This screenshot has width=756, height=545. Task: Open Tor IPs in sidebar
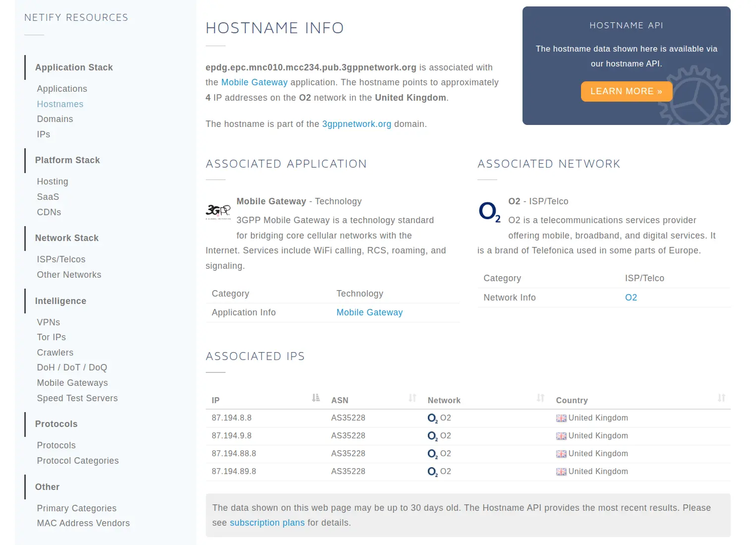coord(52,337)
